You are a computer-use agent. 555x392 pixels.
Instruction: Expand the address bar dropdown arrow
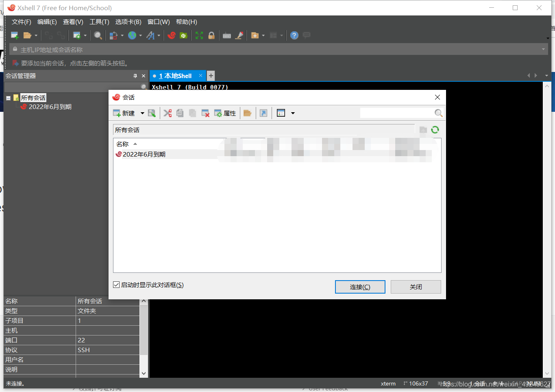pyautogui.click(x=543, y=50)
